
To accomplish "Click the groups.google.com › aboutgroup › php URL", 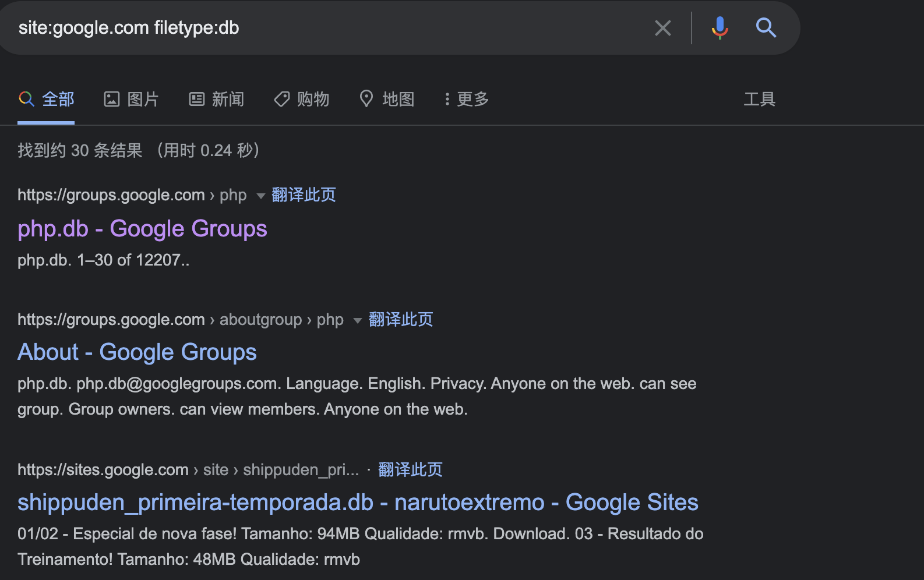I will 181,320.
